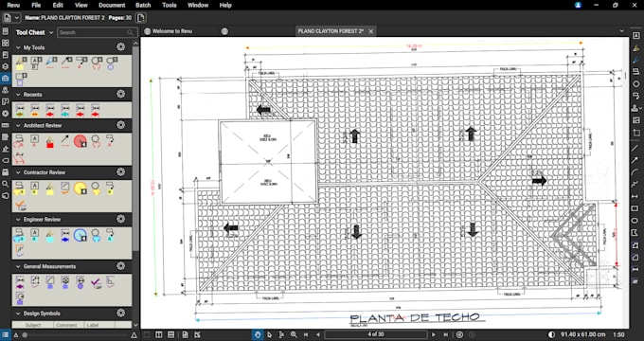The image size is (644, 341).
Task: Open the Measurements panel ruler icon
Action: click(6, 125)
